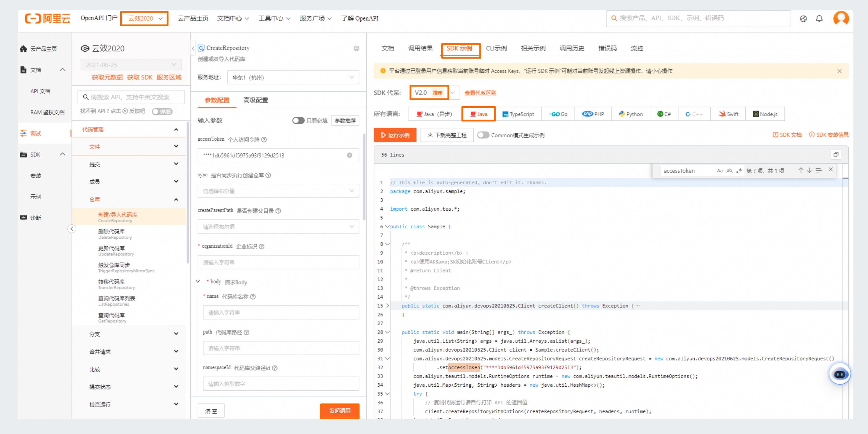Image resolution: width=868 pixels, height=434 pixels.
Task: Dismiss the Access Keys warning banner
Action: point(839,71)
